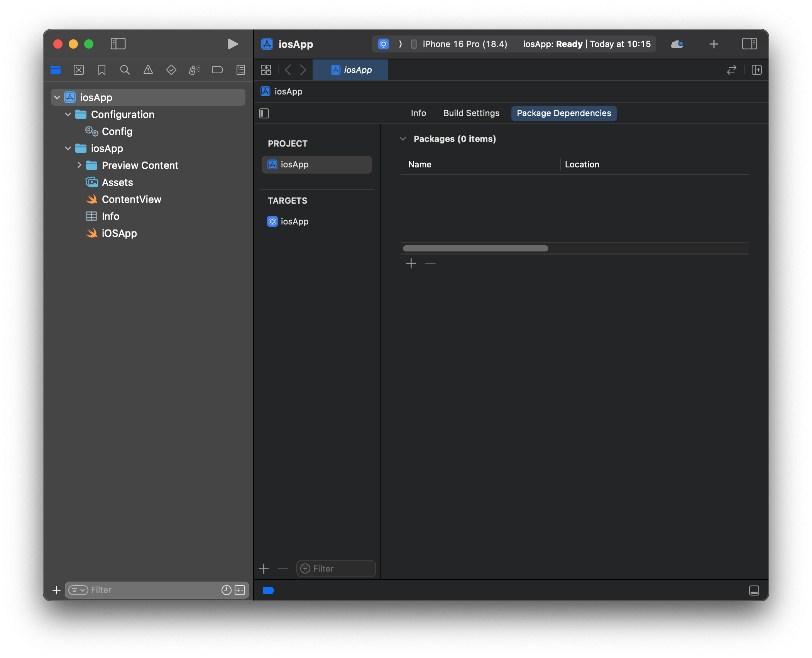Image resolution: width=812 pixels, height=658 pixels.
Task: Open the Bookmark navigator
Action: tap(102, 70)
